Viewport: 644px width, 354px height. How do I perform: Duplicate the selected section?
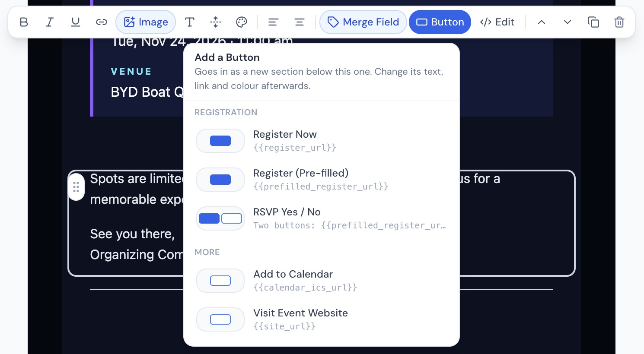[x=593, y=22]
